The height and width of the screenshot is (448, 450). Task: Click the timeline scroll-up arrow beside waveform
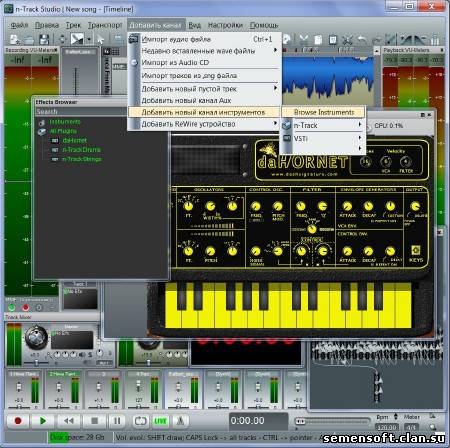pos(376,51)
